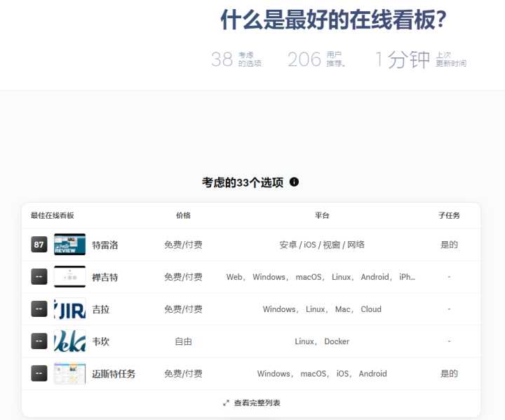The height and width of the screenshot is (420, 505).
Task: Click the score badge in 迈斯特任务 row
Action: pos(39,373)
